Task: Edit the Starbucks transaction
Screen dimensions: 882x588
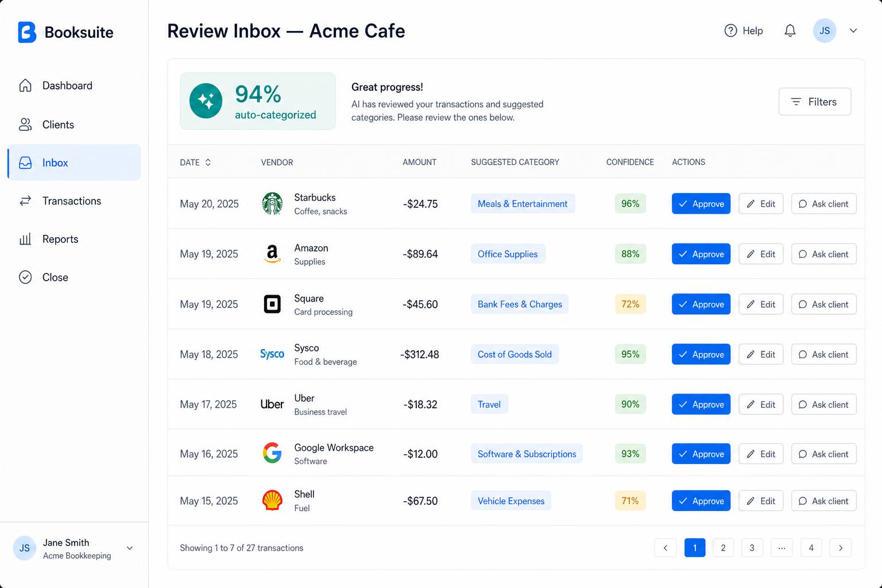Action: pyautogui.click(x=761, y=204)
